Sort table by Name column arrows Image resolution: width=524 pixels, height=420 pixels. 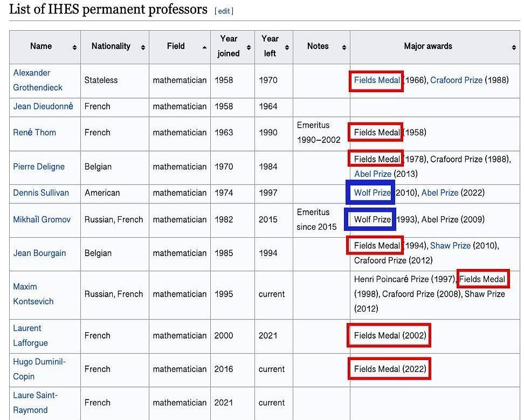pyautogui.click(x=74, y=47)
